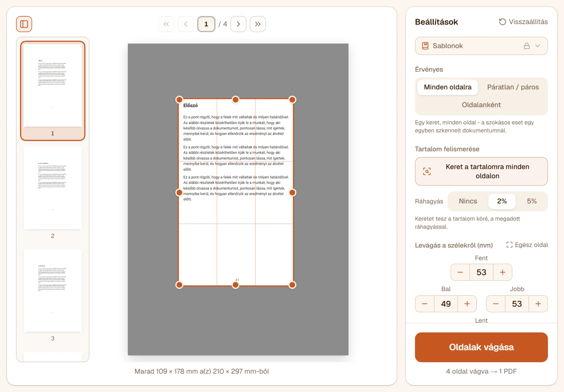Select the Páratlan / páros option

tap(513, 87)
